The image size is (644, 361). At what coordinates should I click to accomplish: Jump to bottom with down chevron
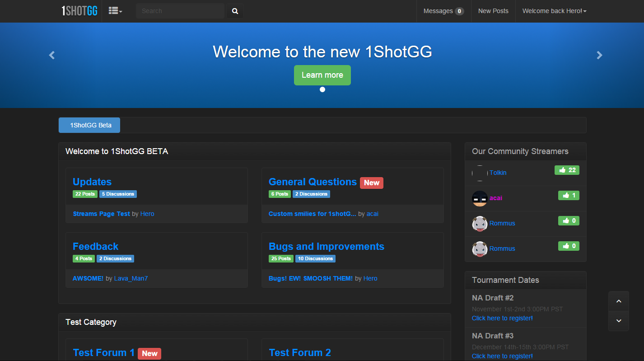tap(619, 321)
